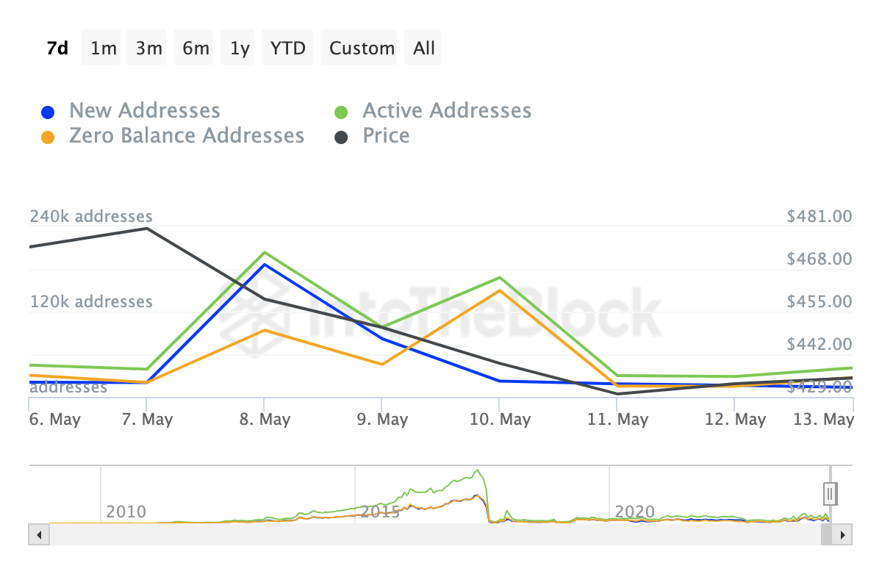Show All historical data
Viewport: 882px width, 588px height.
424,49
